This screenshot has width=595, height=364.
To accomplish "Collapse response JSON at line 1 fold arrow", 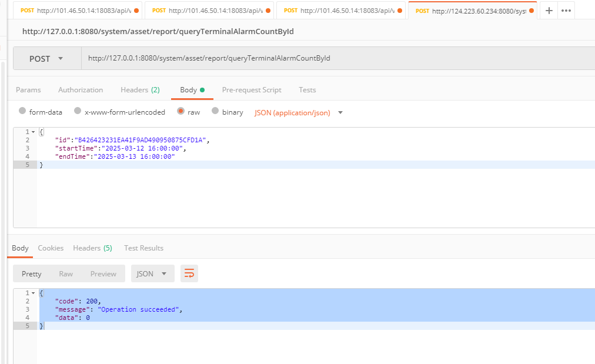I will [x=33, y=293].
